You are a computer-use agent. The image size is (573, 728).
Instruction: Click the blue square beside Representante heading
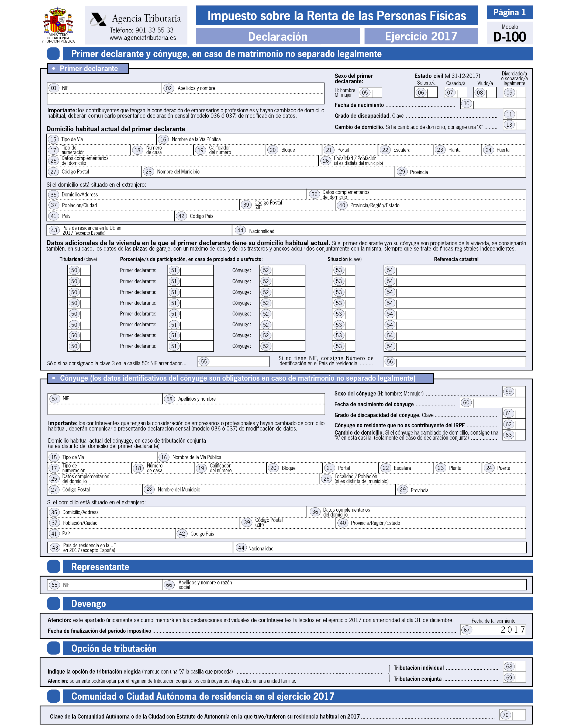pos(54,566)
